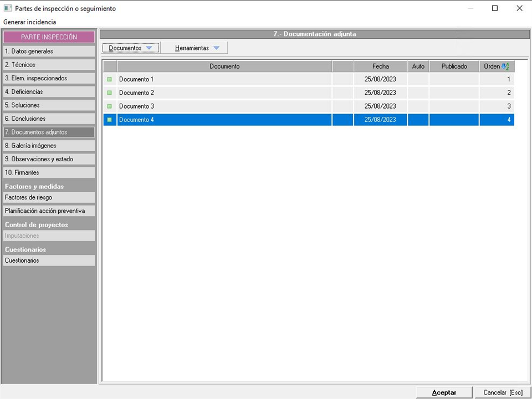Expand the Herramientas dropdown menu
Image resolution: width=532 pixels, height=399 pixels.
click(197, 48)
